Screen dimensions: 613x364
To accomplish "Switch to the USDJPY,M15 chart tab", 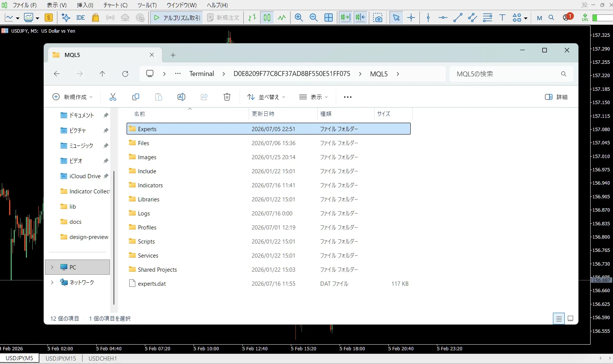I will point(61,358).
